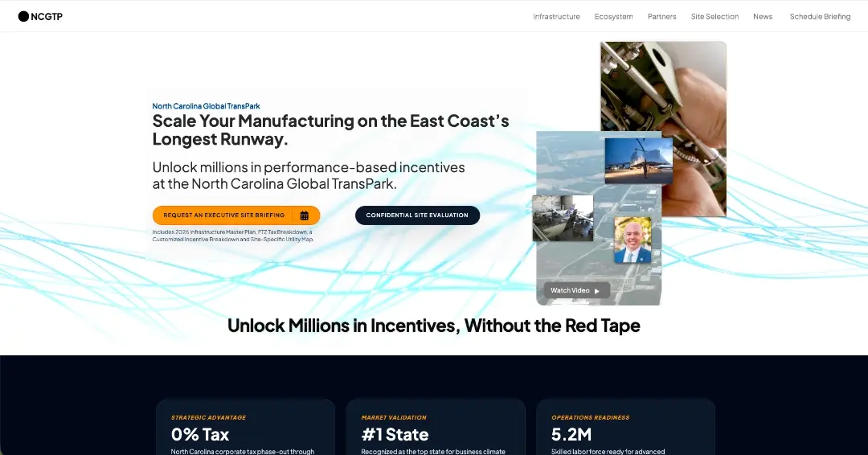Select the 0% Tax strategic advantage card
The width and height of the screenshot is (868, 455).
(245, 427)
